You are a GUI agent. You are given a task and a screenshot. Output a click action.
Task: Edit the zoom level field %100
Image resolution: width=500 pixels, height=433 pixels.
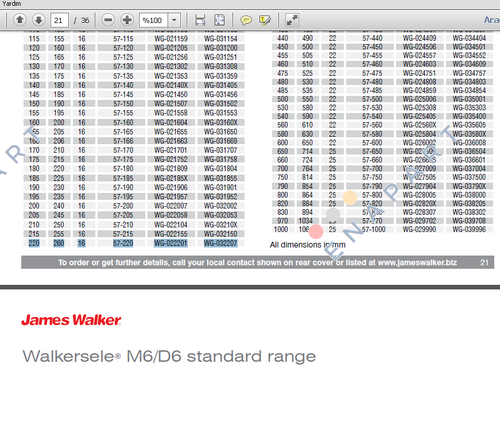(x=154, y=20)
